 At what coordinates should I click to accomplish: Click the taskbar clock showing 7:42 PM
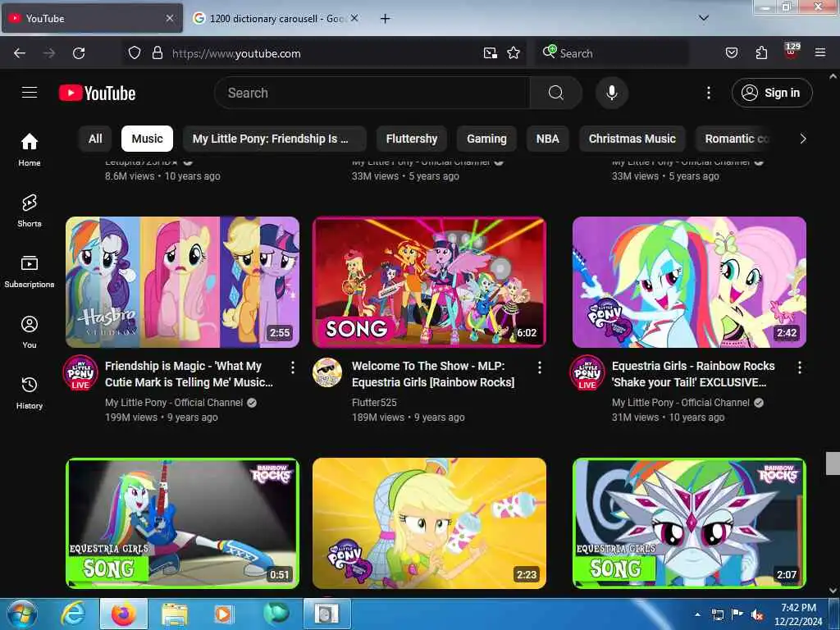click(x=798, y=614)
